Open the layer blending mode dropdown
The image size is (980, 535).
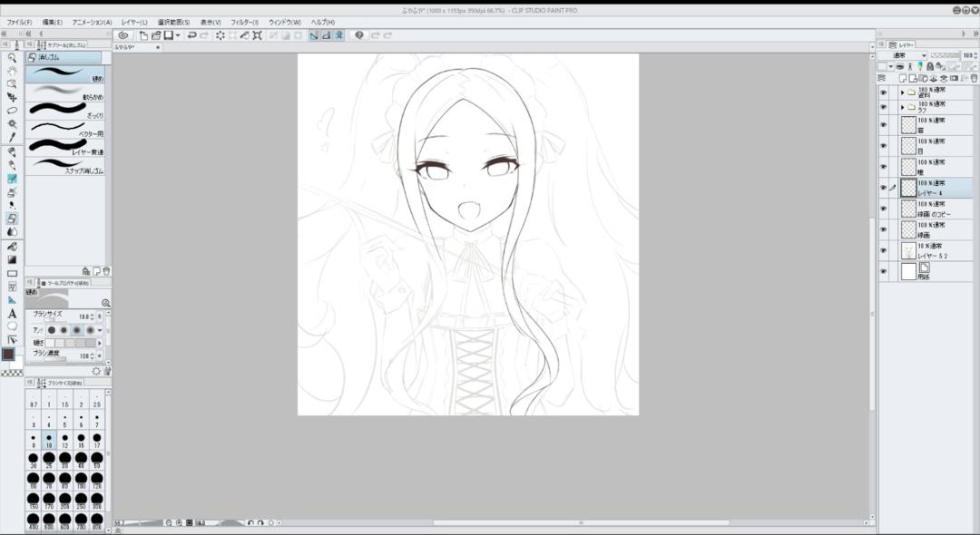[x=903, y=55]
